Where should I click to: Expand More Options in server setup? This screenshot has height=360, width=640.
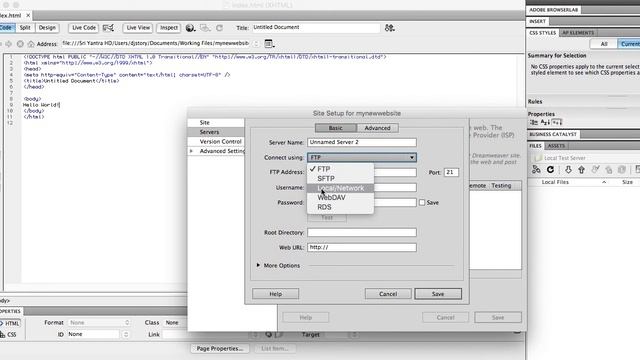tap(258, 265)
